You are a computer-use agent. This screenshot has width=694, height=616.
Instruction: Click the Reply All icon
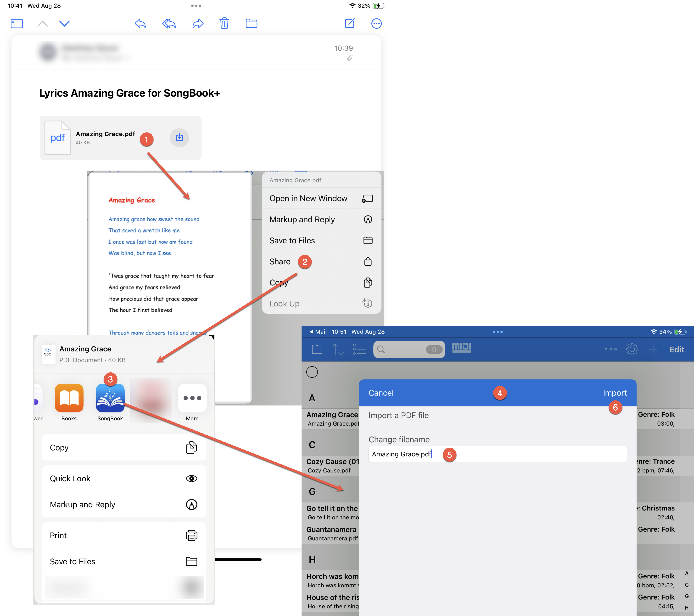pyautogui.click(x=169, y=23)
